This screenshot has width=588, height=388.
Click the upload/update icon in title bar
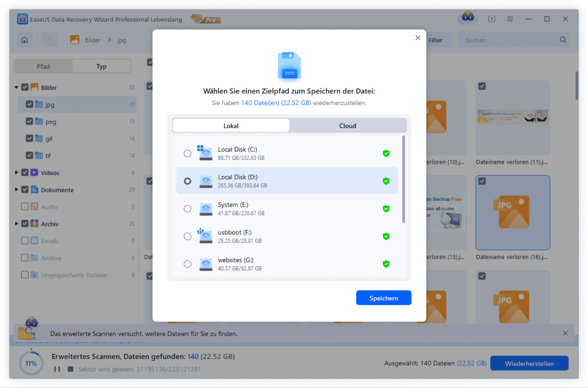492,19
